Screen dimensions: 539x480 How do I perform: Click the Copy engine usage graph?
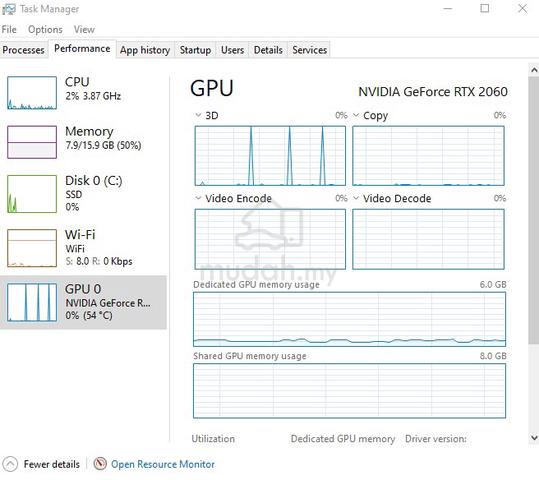(428, 156)
